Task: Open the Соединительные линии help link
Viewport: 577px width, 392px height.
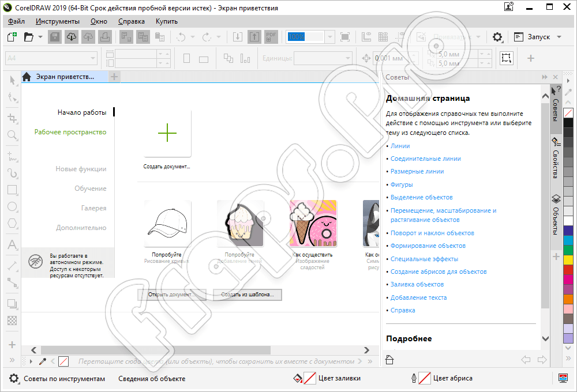Action: pyautogui.click(x=425, y=159)
